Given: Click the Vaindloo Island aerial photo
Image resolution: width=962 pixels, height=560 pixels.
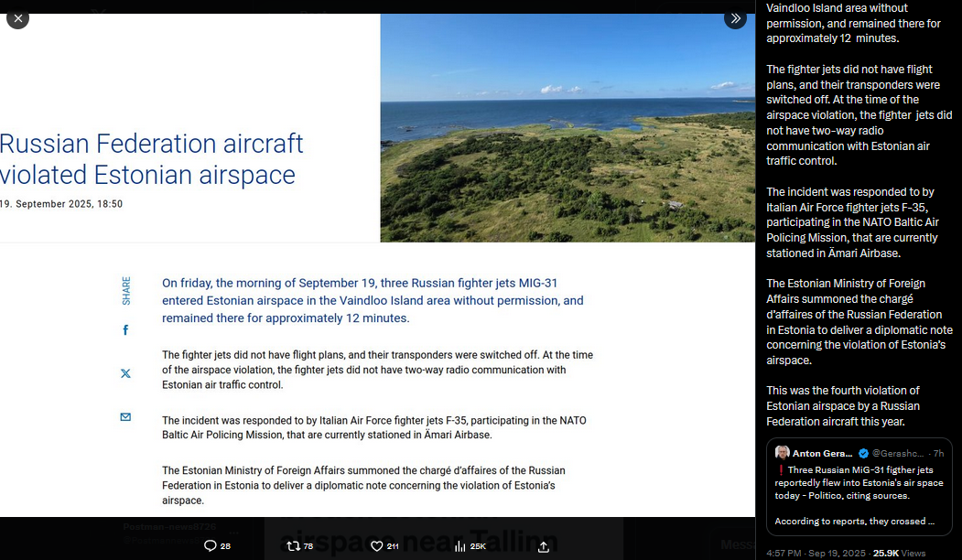Looking at the screenshot, I should (x=567, y=127).
